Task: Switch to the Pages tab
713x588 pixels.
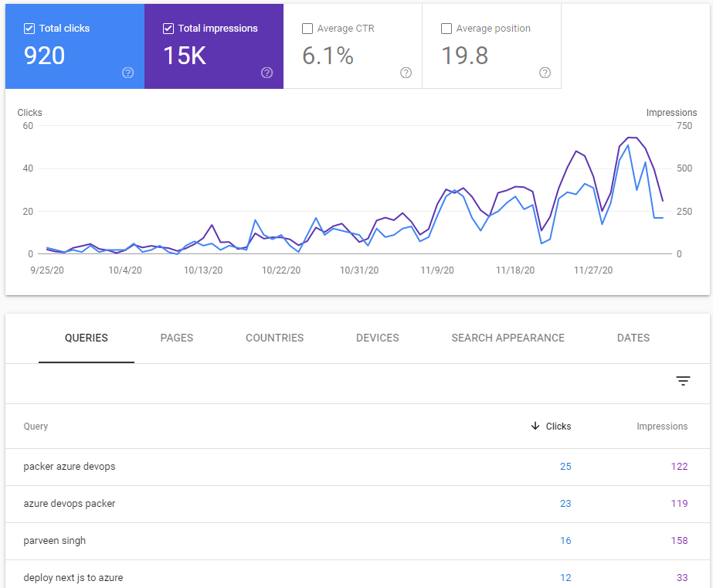Action: tap(177, 338)
